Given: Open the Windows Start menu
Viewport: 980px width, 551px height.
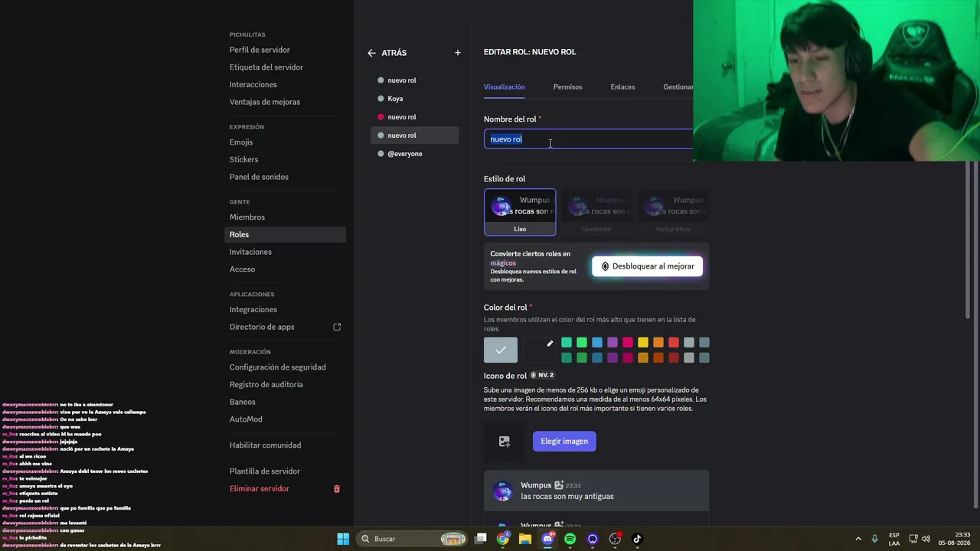Looking at the screenshot, I should click(x=343, y=539).
